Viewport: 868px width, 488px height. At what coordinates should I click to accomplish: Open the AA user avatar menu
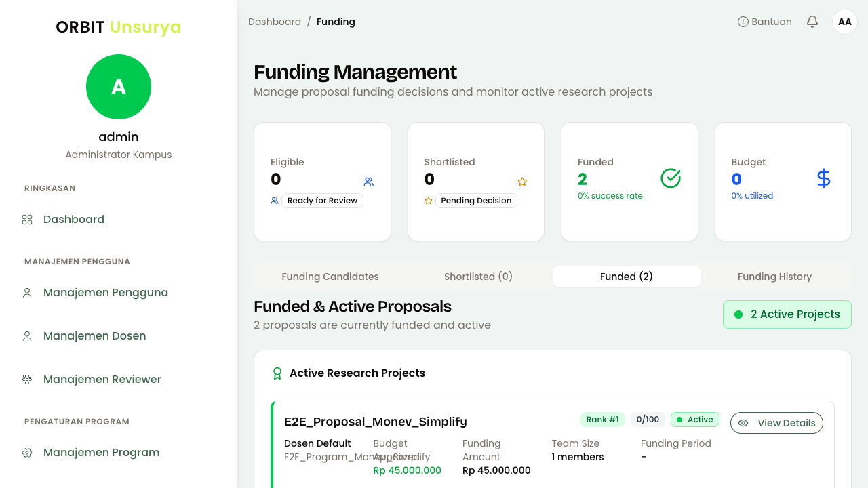[x=845, y=22]
